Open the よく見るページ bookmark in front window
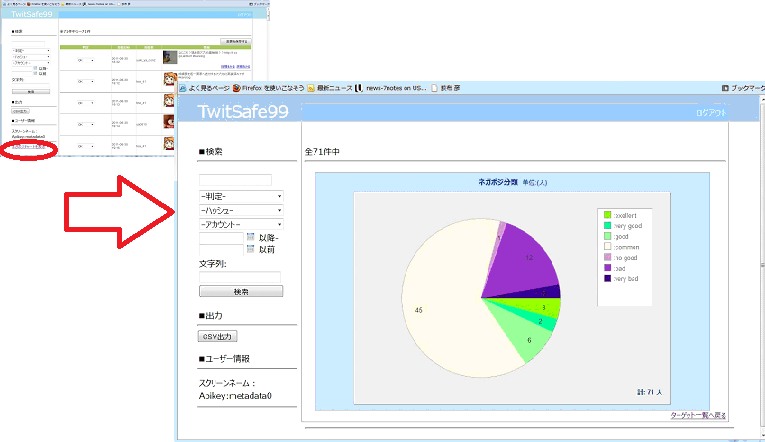This screenshot has height=442, width=765. coord(204,88)
